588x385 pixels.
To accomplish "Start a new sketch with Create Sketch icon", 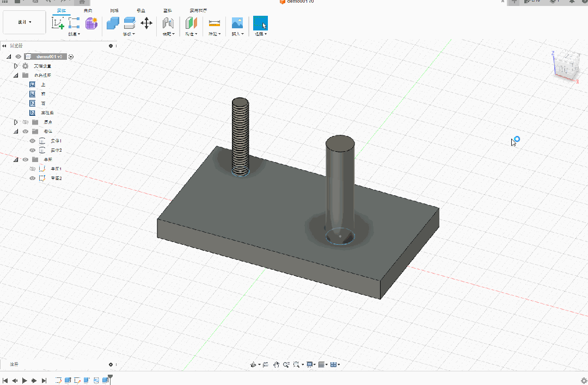I will point(58,23).
